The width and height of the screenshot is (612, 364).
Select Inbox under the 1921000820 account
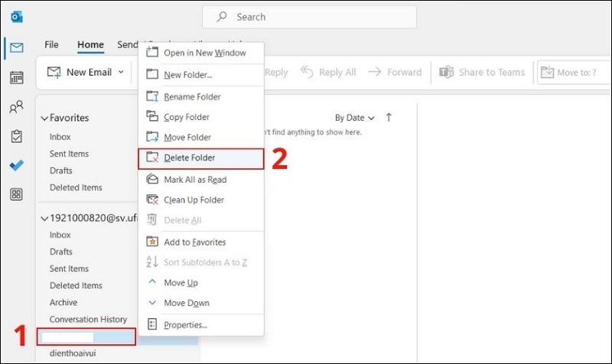(x=60, y=235)
